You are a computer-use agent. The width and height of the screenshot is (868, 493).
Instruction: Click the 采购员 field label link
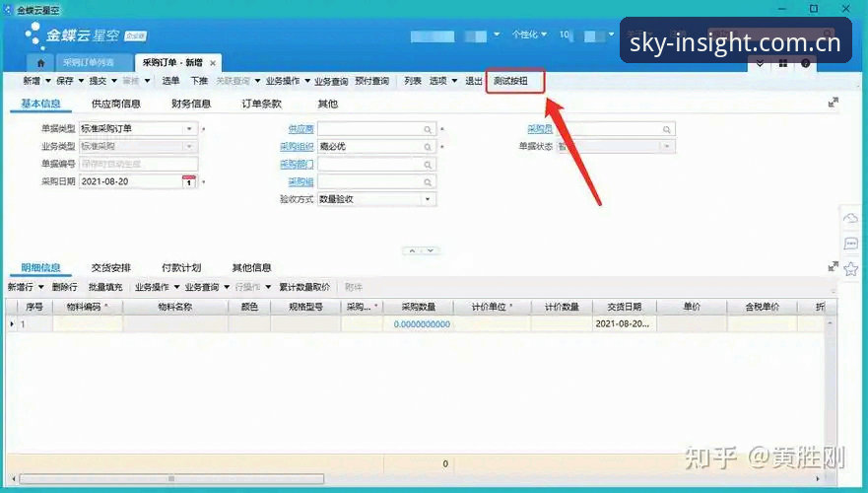(x=540, y=129)
